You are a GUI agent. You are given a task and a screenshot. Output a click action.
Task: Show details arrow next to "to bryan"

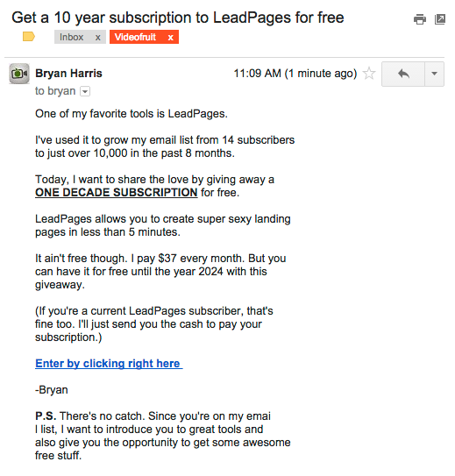tap(85, 91)
